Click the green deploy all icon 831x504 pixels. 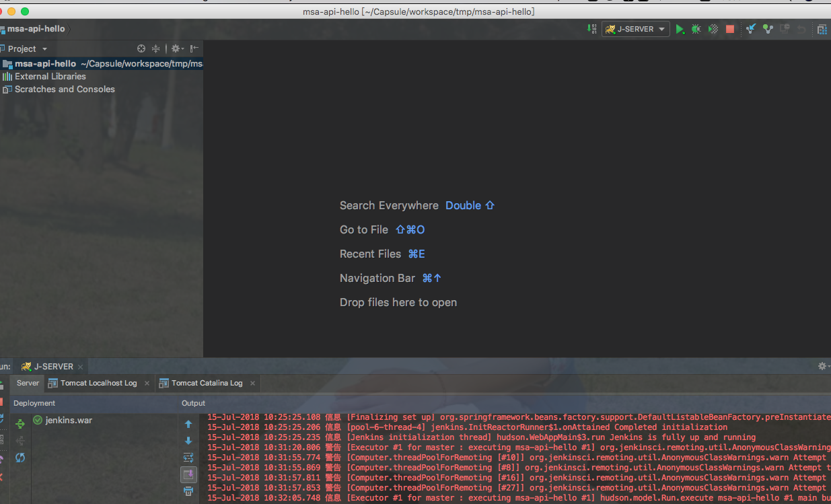[x=20, y=424]
